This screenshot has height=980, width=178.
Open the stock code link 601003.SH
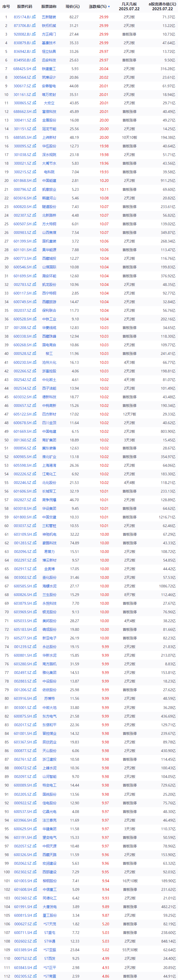click(22, 881)
